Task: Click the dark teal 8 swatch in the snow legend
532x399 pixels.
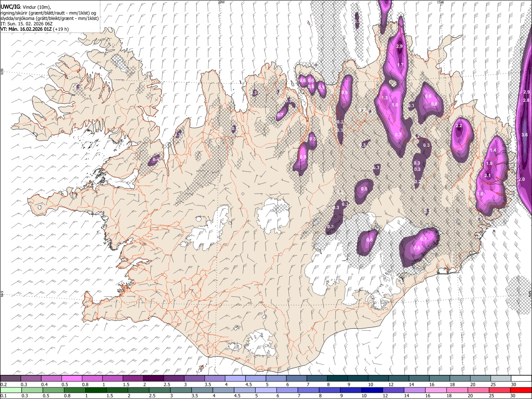Action: [x=337, y=379]
